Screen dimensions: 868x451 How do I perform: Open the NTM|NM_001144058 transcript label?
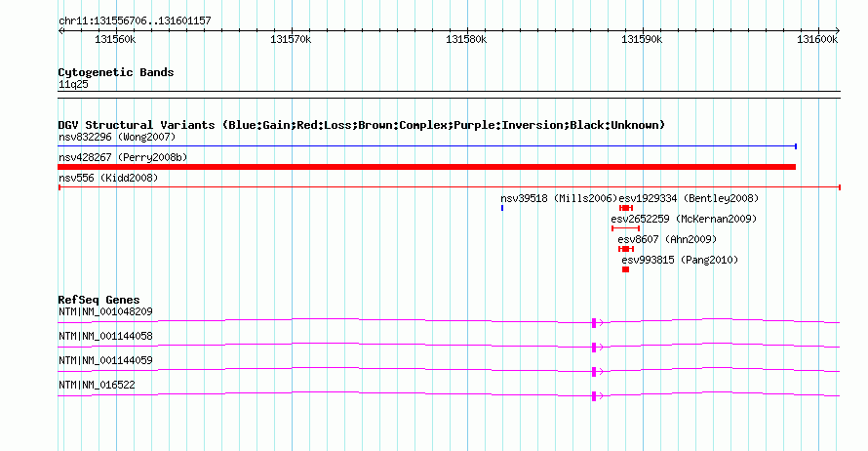(105, 337)
